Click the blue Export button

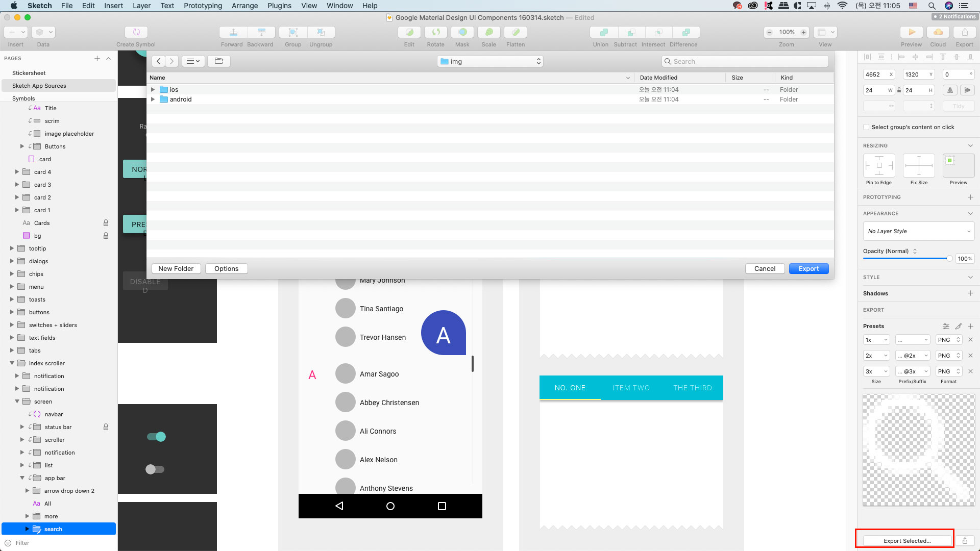point(808,269)
